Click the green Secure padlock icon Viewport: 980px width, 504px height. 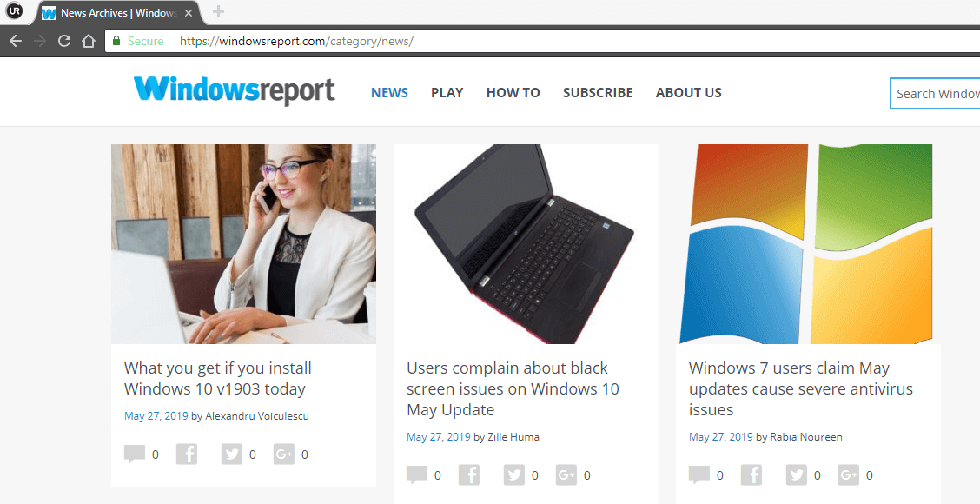(x=116, y=41)
